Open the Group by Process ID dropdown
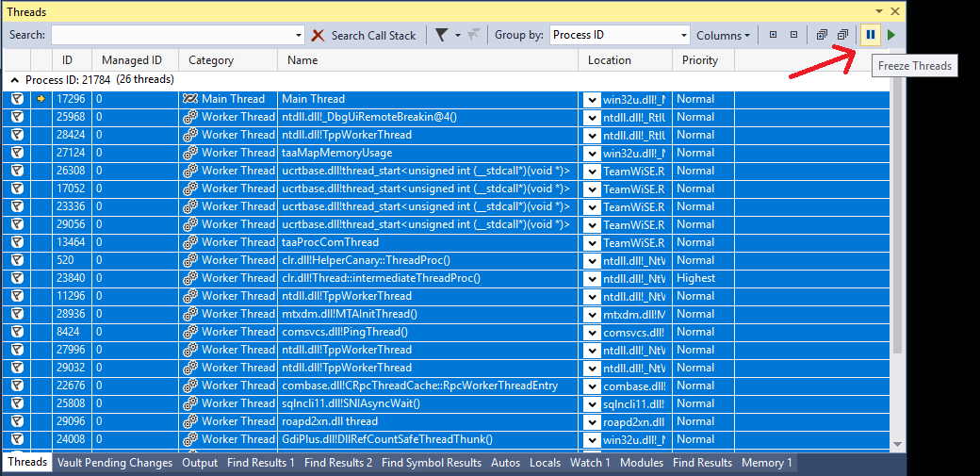This screenshot has width=980, height=476. [619, 35]
